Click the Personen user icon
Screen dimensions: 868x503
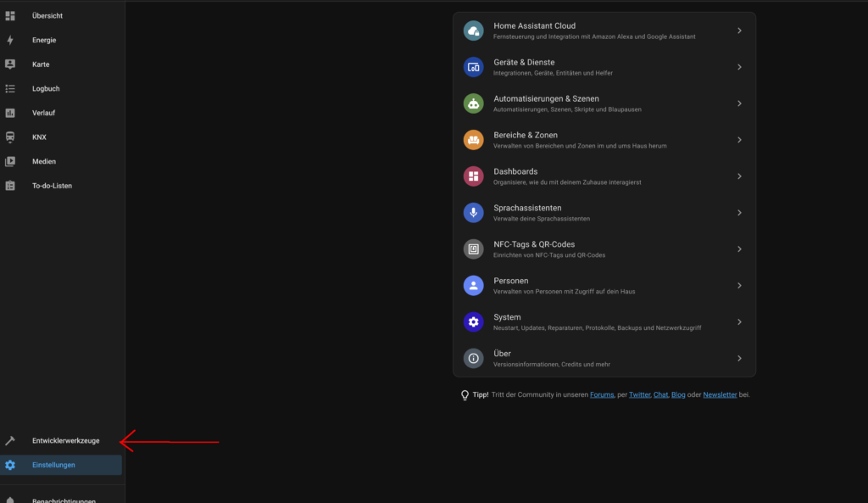tap(473, 286)
